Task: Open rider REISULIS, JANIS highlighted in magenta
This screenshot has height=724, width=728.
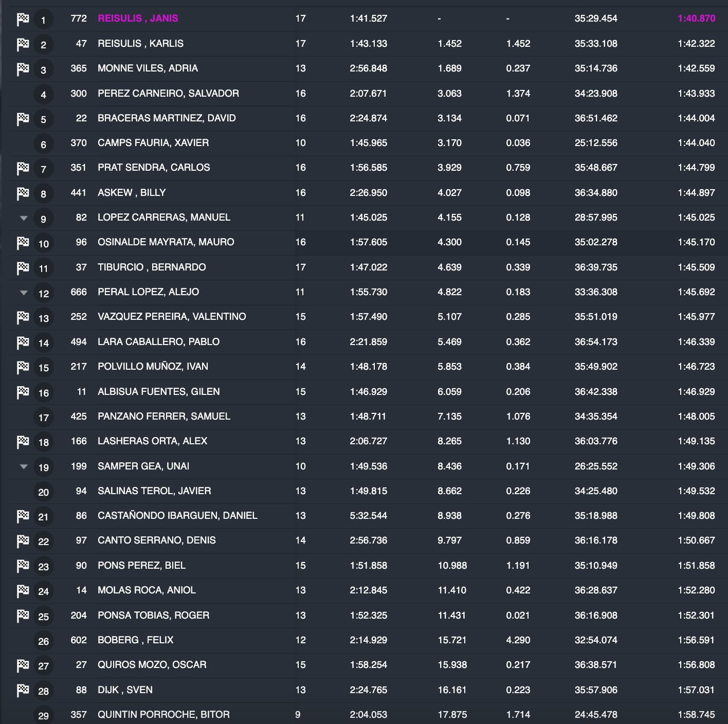Action: (x=138, y=19)
